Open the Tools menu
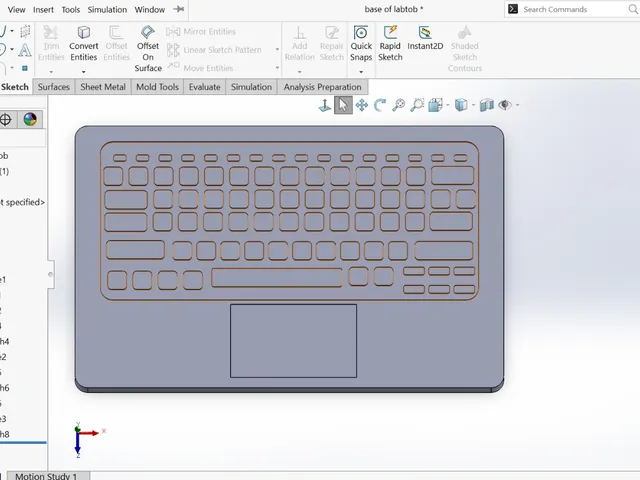Image resolution: width=640 pixels, height=480 pixels. (71, 9)
